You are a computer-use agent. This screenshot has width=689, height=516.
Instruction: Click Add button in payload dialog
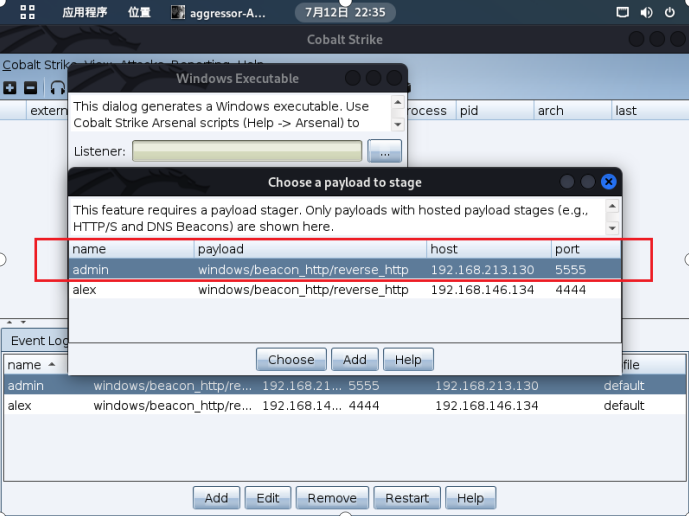[355, 360]
